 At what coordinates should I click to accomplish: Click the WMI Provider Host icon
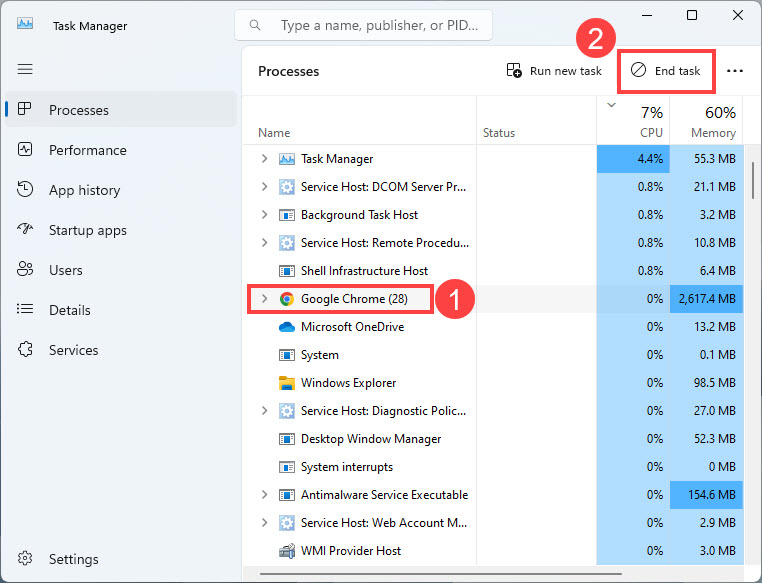point(287,551)
